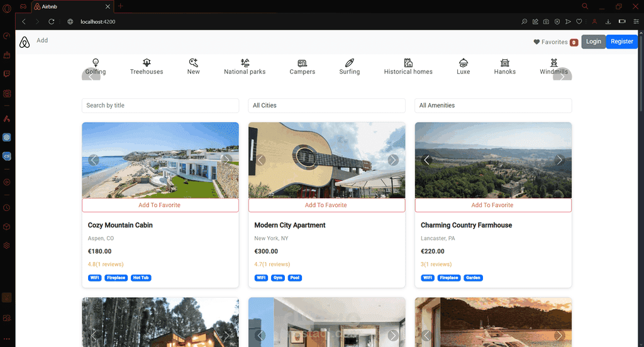Show next photo of Cozy Mountain Cabin
Screen dimensions: 644x347
226,160
